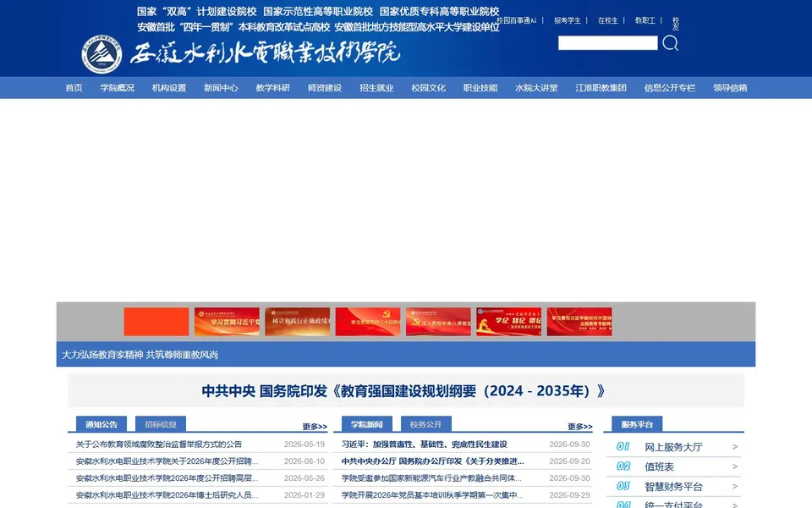Switch to the 招标信息 tab
The image size is (812, 508).
161,424
